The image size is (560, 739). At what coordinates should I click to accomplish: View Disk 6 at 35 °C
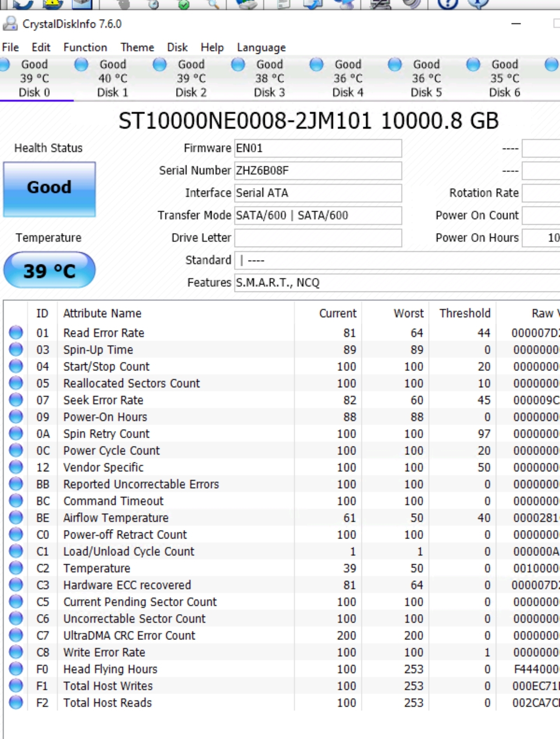pos(504,78)
